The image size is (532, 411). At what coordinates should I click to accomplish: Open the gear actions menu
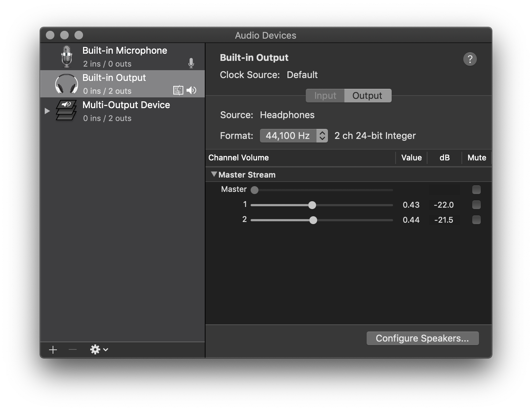pyautogui.click(x=99, y=350)
